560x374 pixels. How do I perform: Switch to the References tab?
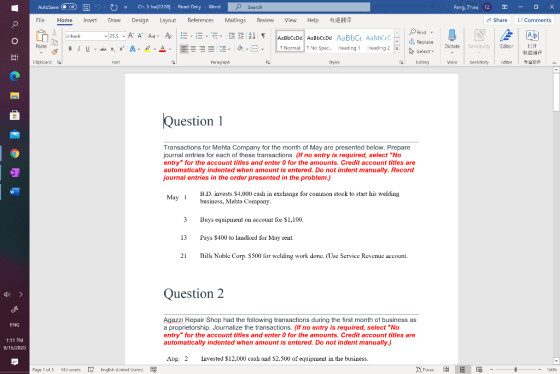click(x=200, y=20)
